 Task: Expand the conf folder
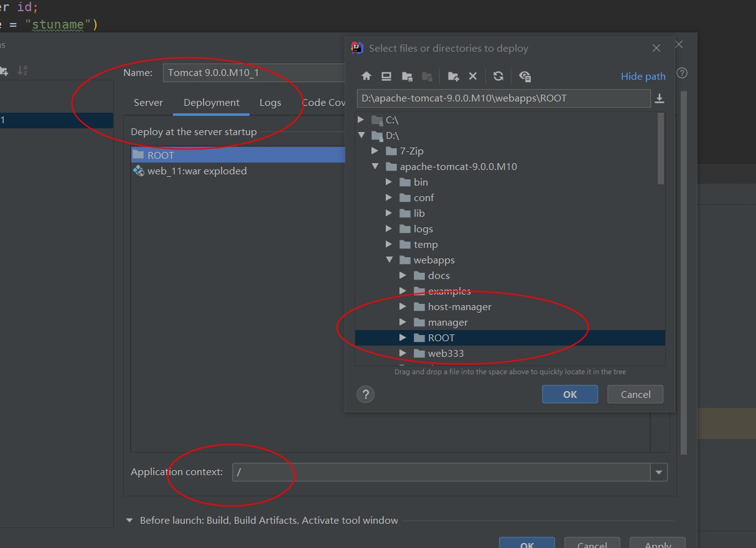tap(389, 197)
